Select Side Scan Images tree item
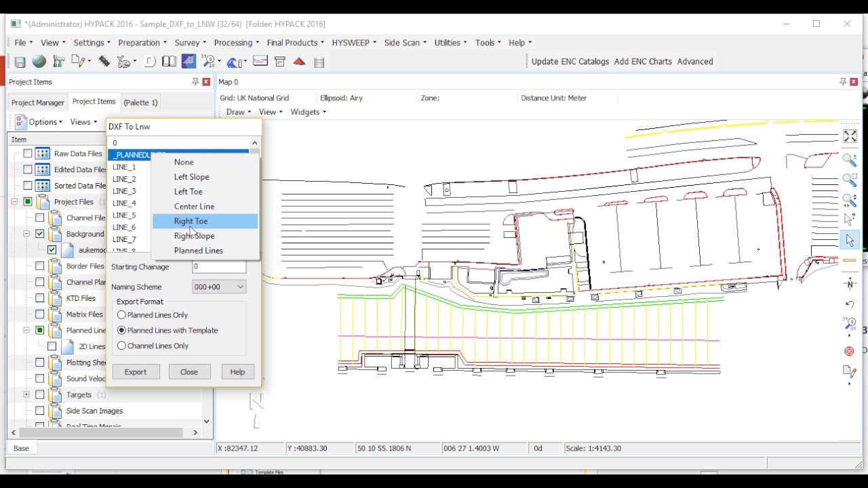 94,411
